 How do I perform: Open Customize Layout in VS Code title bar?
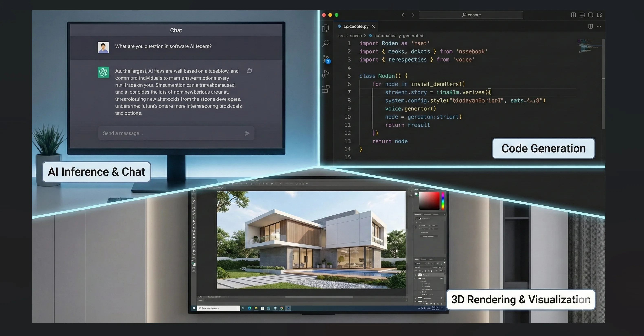pyautogui.click(x=599, y=15)
